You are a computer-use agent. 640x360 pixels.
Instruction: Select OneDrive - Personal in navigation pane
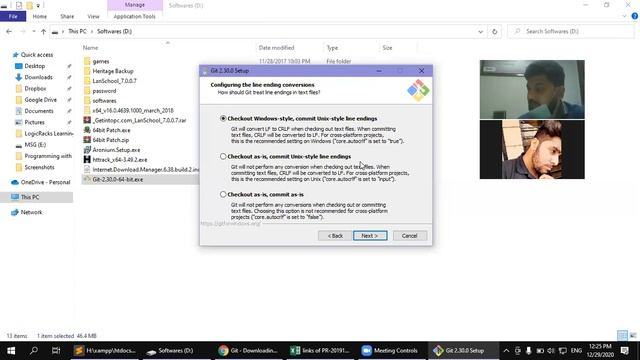(45, 182)
